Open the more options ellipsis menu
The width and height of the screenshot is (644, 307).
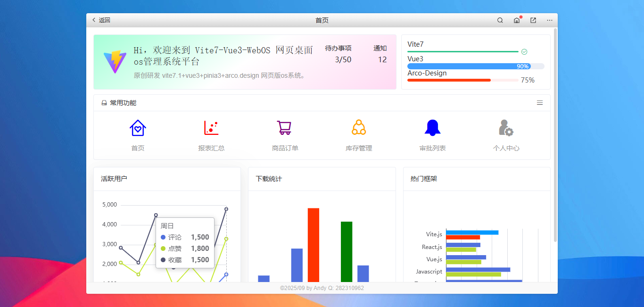tap(550, 20)
